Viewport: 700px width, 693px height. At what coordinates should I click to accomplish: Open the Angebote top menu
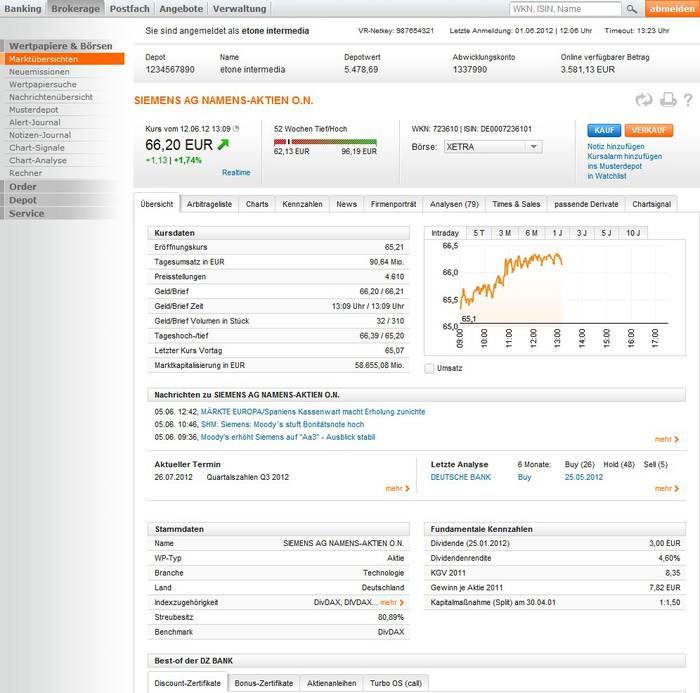[181, 8]
